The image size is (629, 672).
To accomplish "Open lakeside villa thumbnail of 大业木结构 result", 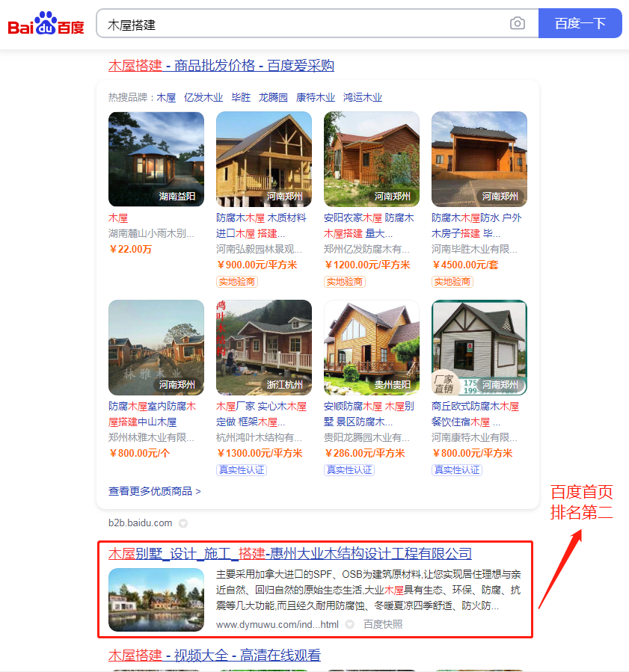I will coord(156,599).
